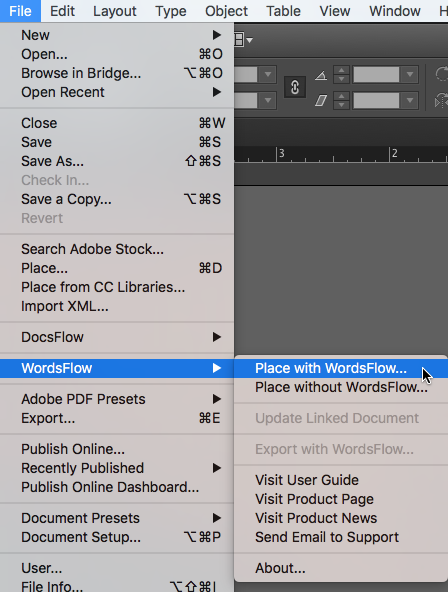Expand the DocsFlow submenu
448x592 pixels.
(117, 337)
